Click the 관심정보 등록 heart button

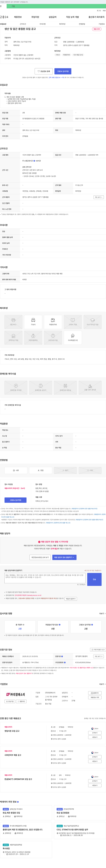44,71
